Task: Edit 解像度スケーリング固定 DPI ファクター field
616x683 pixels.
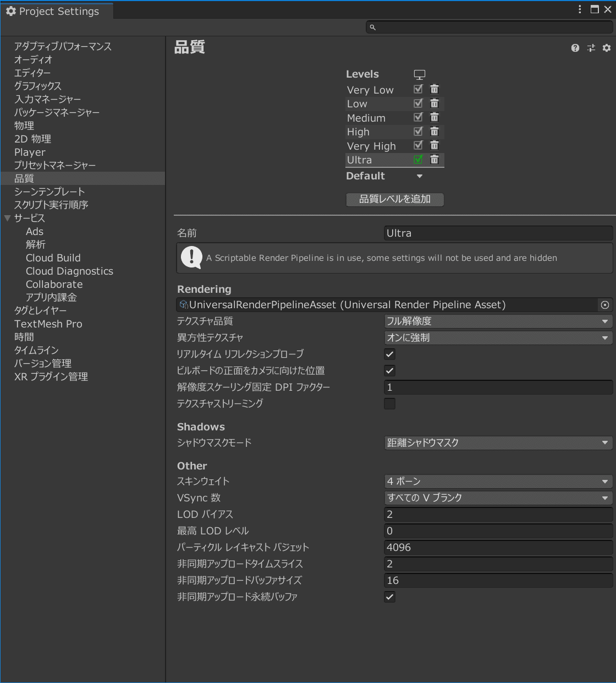Action: point(498,387)
